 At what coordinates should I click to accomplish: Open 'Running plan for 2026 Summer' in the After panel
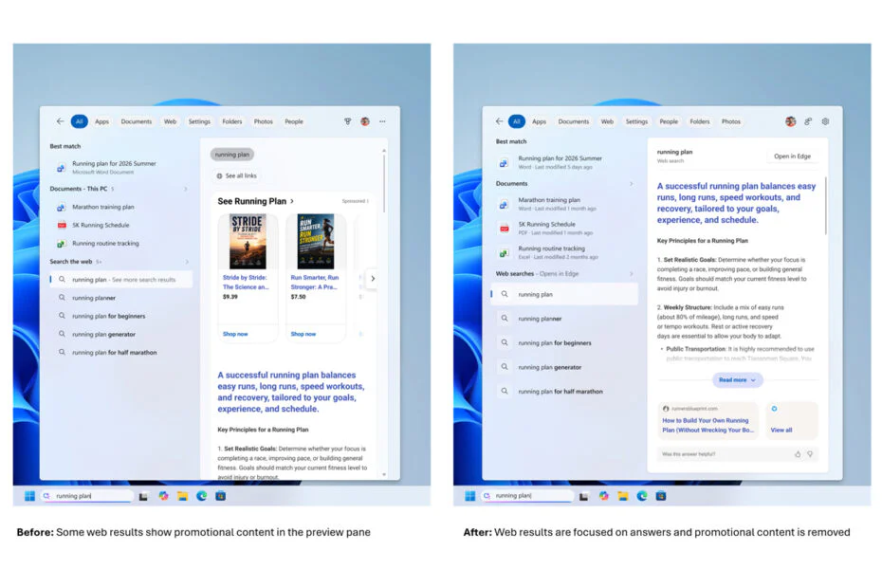point(563,162)
